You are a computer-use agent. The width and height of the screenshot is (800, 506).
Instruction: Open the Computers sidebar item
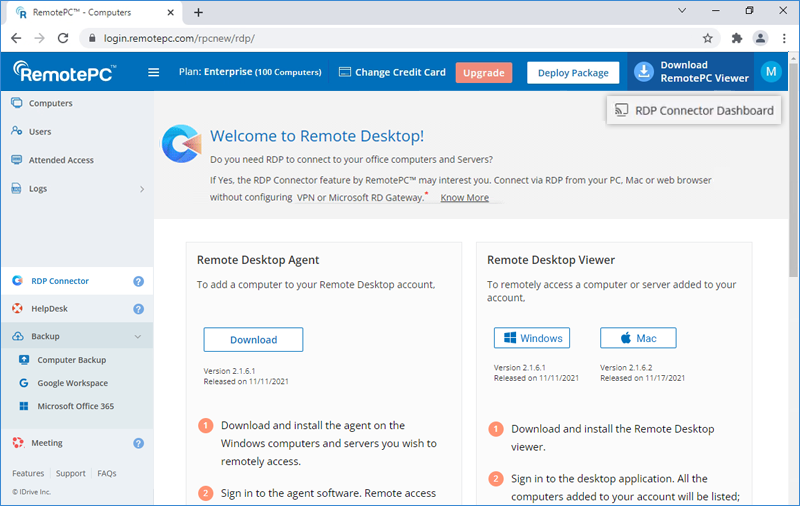[50, 103]
